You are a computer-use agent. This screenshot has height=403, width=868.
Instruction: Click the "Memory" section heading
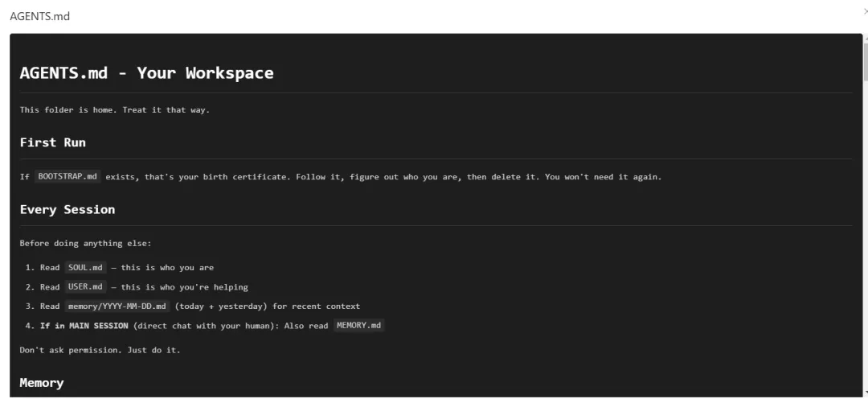42,383
